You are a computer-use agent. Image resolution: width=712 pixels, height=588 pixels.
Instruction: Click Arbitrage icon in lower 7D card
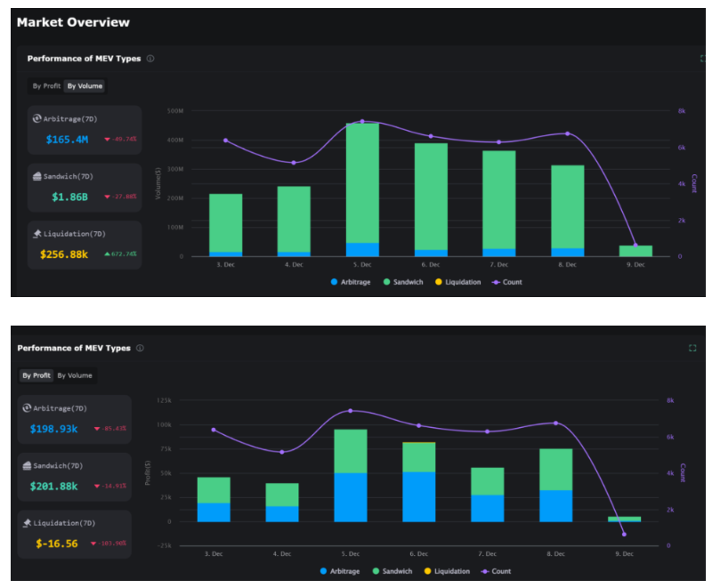click(27, 408)
